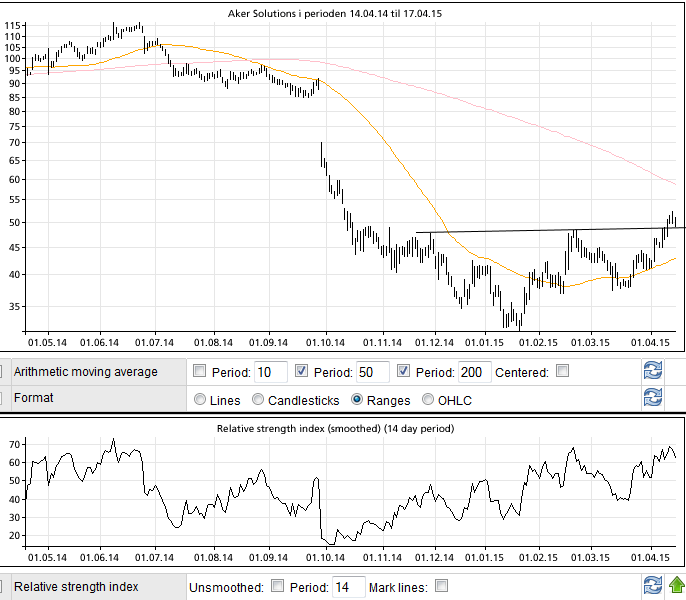Viewport: 686px width, 600px height.
Task: Uncheck the Period 200 moving average checkbox
Action: pyautogui.click(x=404, y=372)
